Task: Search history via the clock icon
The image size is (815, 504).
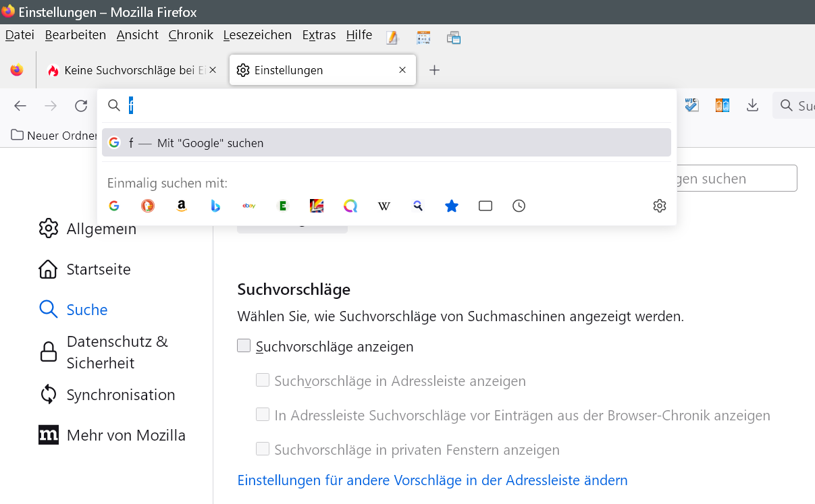Action: 519,206
